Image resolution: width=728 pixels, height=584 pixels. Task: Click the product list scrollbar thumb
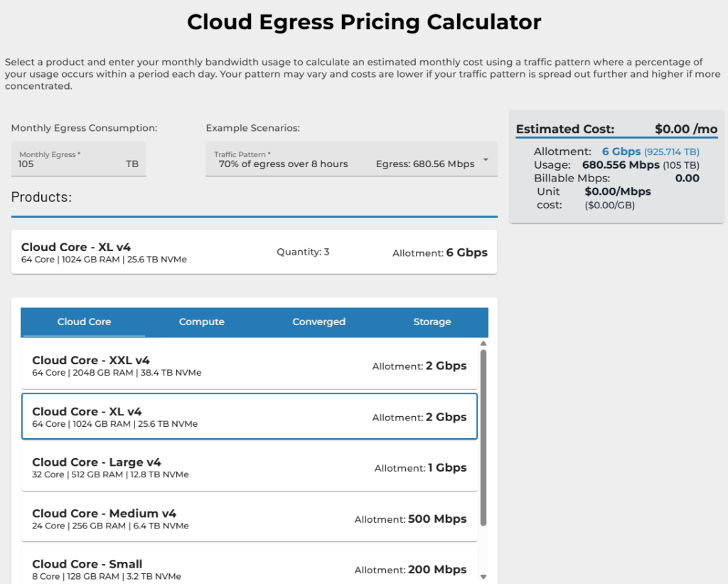[x=483, y=437]
